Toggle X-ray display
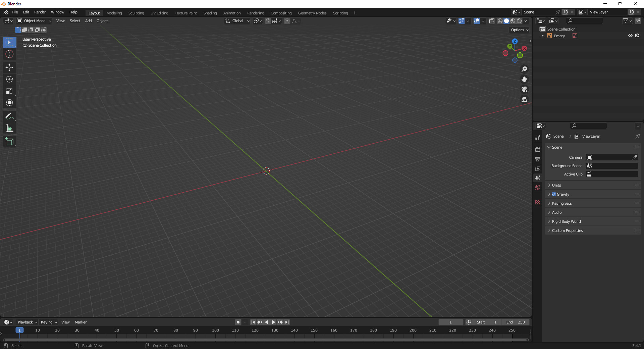Image resolution: width=644 pixels, height=349 pixels. (492, 21)
